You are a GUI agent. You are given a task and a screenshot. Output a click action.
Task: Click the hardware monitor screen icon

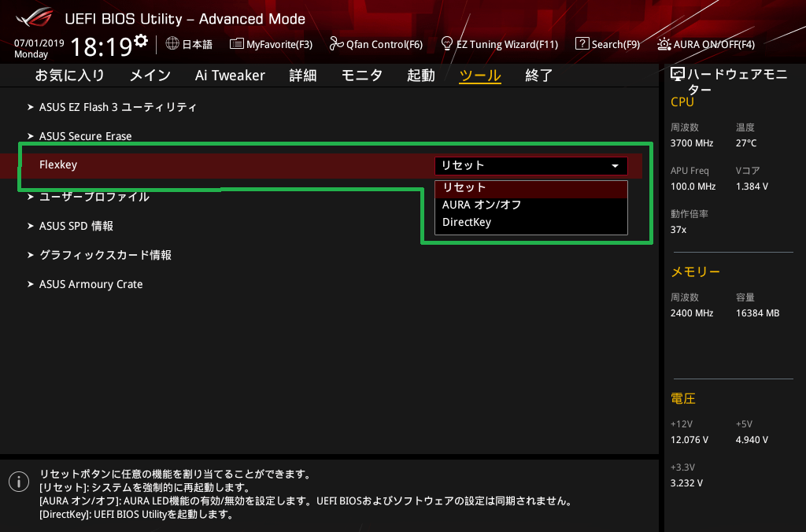(678, 75)
